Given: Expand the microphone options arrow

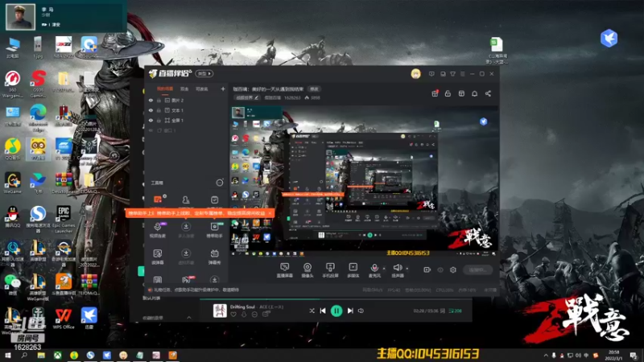Looking at the screenshot, I should (x=384, y=269).
